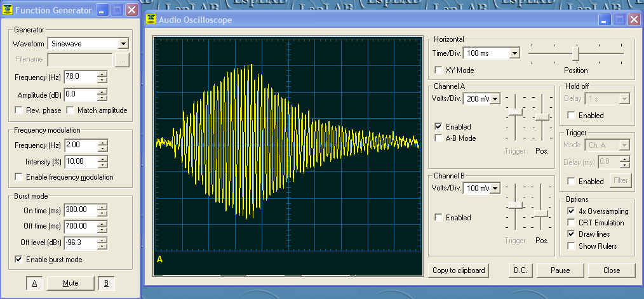This screenshot has width=644, height=299.
Task: Enable the Hold off checkbox
Action: (x=571, y=116)
